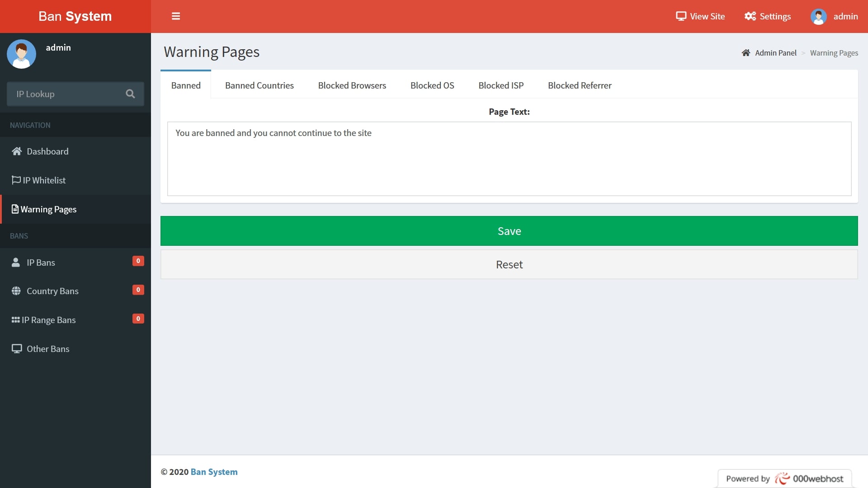Switch to the Blocked Browsers tab
The width and height of the screenshot is (868, 488).
352,85
